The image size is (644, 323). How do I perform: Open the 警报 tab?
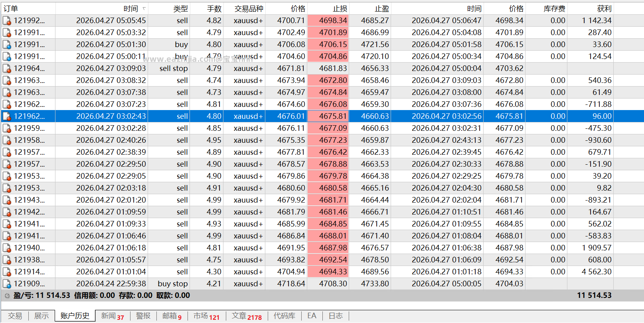pyautogui.click(x=143, y=316)
